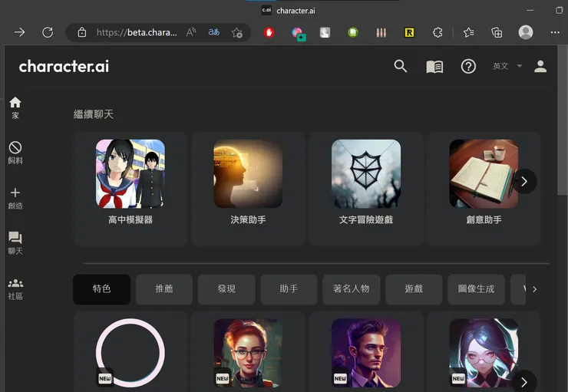This screenshot has width=568, height=392.
Task: Add page to favorites star icon
Action: pos(237,32)
